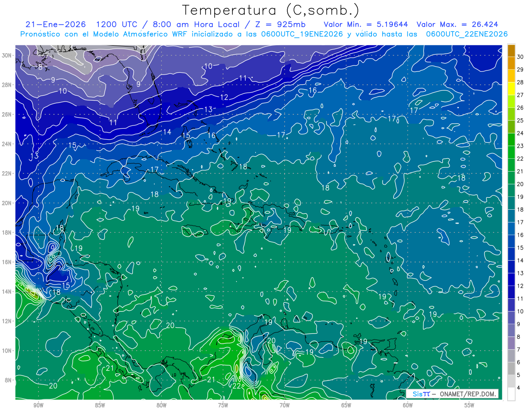Click the orange legend swatch between 29 and 30
The height and width of the screenshot is (411, 532).
click(511, 63)
